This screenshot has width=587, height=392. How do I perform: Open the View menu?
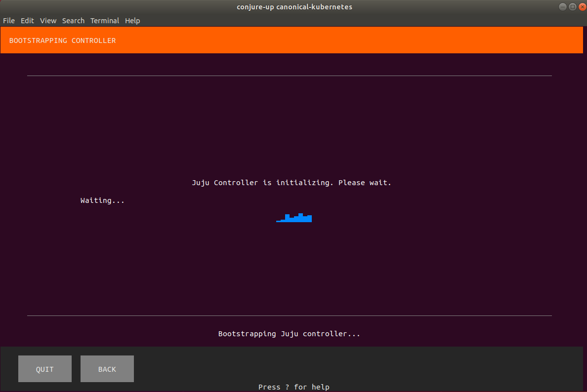click(48, 21)
